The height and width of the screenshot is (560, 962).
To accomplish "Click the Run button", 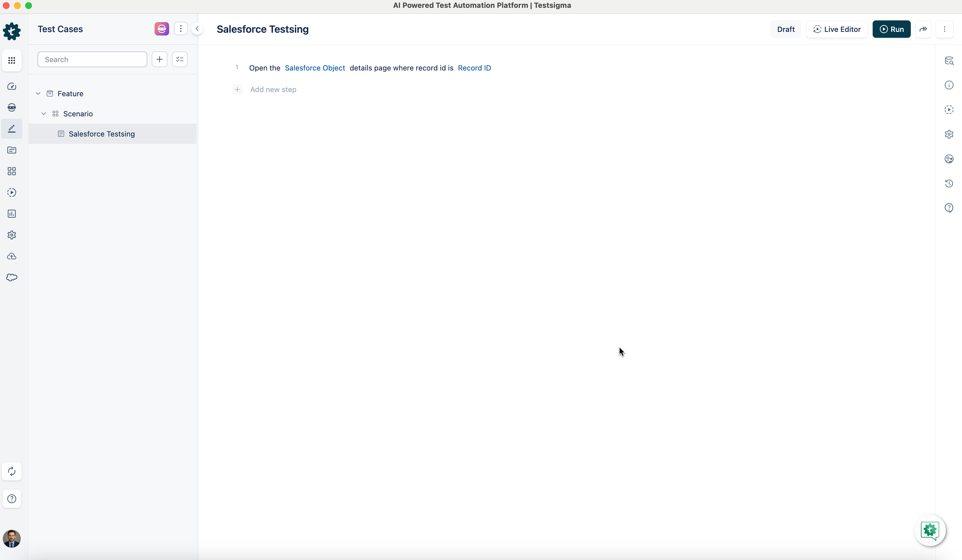I will click(891, 29).
